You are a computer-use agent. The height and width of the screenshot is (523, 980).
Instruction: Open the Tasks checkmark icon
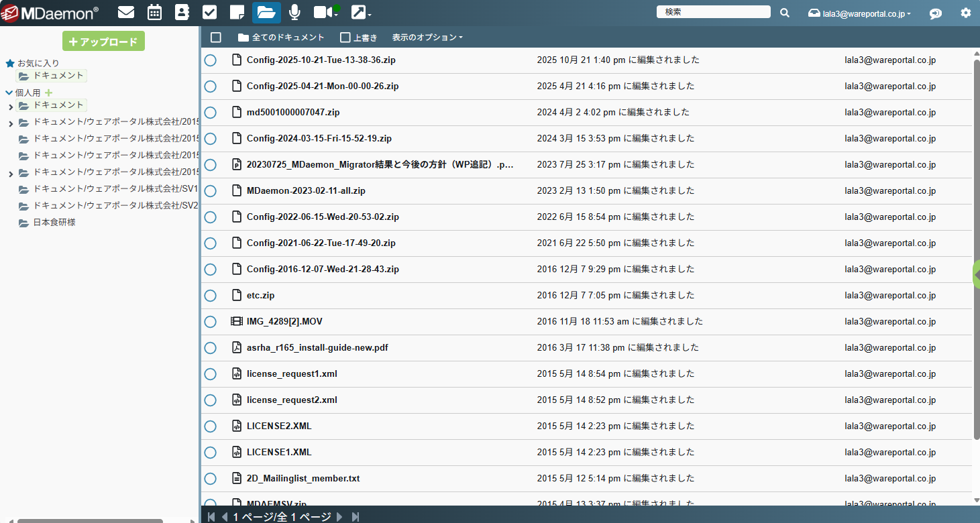coord(209,12)
